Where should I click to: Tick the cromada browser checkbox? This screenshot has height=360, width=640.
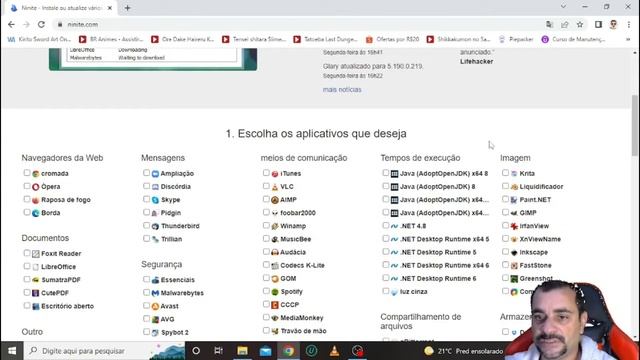[27, 173]
